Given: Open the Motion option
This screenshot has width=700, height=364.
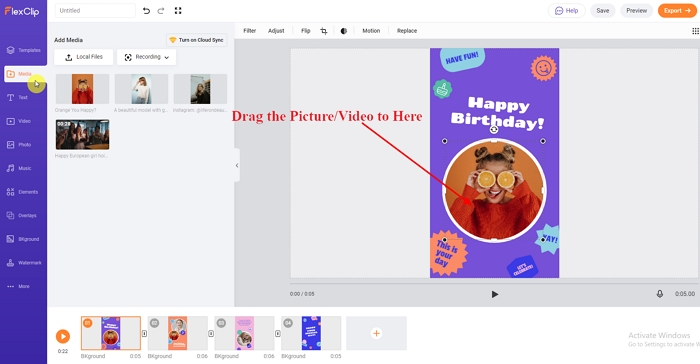Looking at the screenshot, I should click(371, 31).
